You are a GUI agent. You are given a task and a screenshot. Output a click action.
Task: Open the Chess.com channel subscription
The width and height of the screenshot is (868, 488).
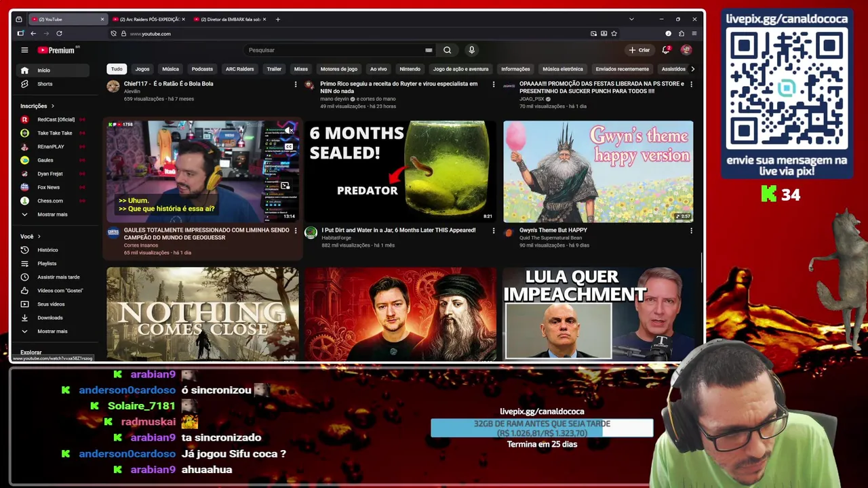(54, 201)
